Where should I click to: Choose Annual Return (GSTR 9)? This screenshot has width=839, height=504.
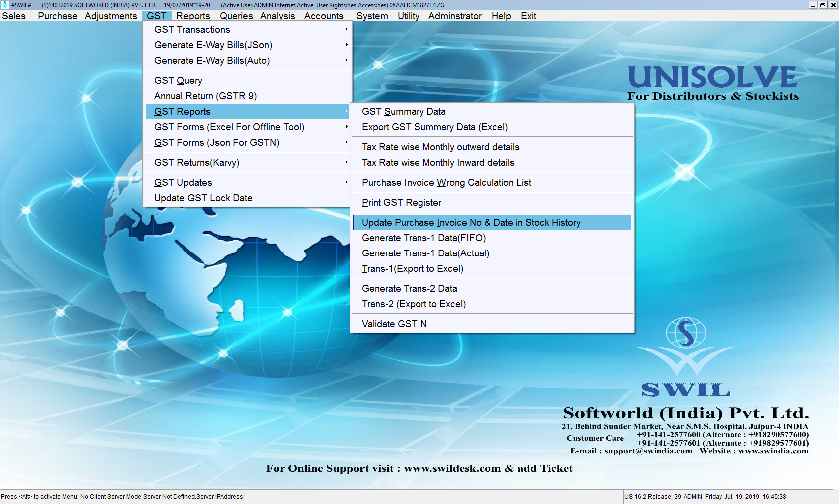pyautogui.click(x=248, y=96)
